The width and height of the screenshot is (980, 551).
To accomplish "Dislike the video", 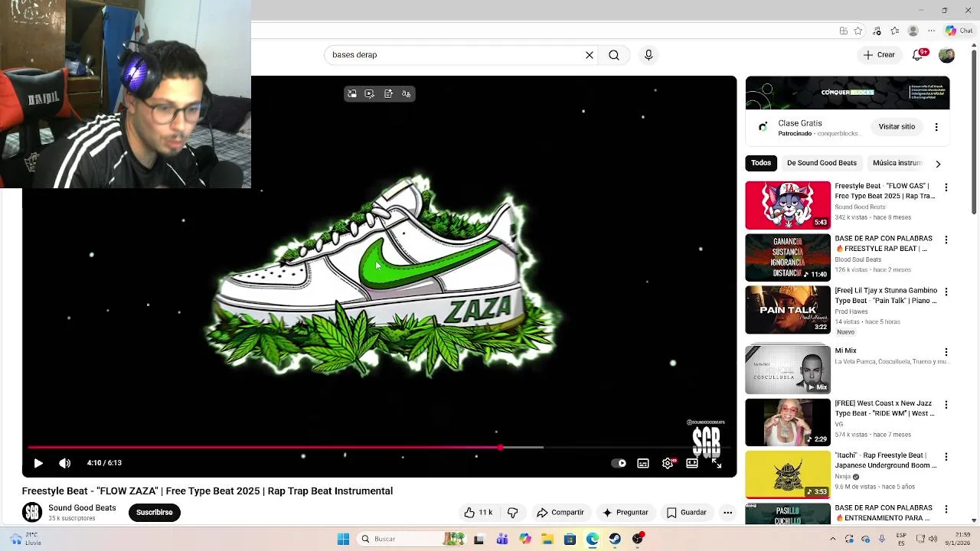I will click(x=513, y=513).
